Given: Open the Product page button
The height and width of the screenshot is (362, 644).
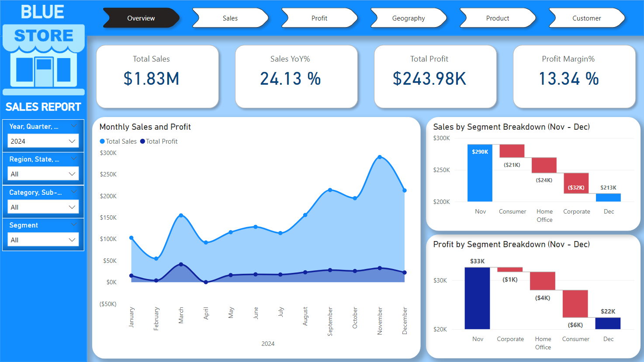Looking at the screenshot, I should pos(498,18).
